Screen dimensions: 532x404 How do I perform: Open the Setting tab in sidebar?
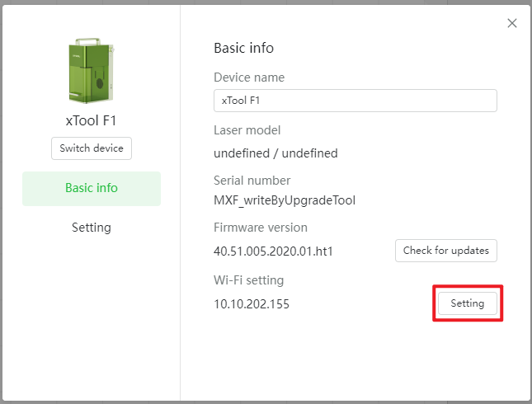[92, 228]
